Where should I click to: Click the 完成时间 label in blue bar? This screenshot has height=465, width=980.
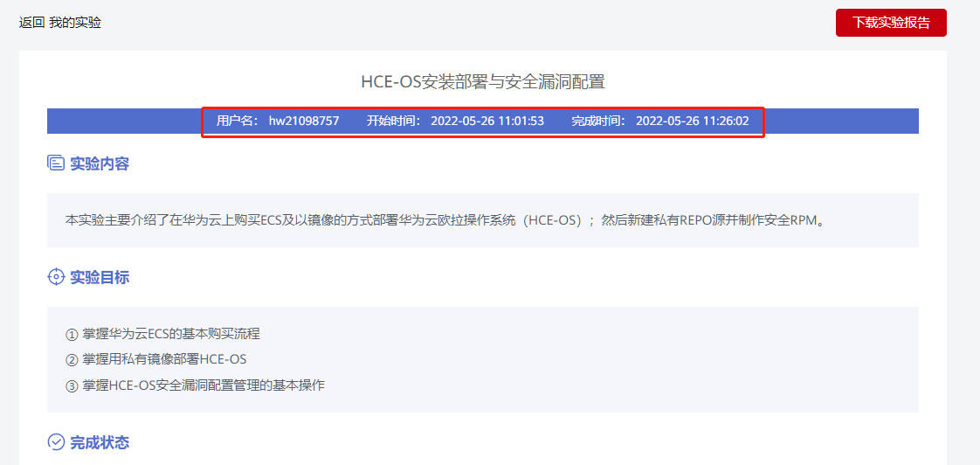[599, 121]
